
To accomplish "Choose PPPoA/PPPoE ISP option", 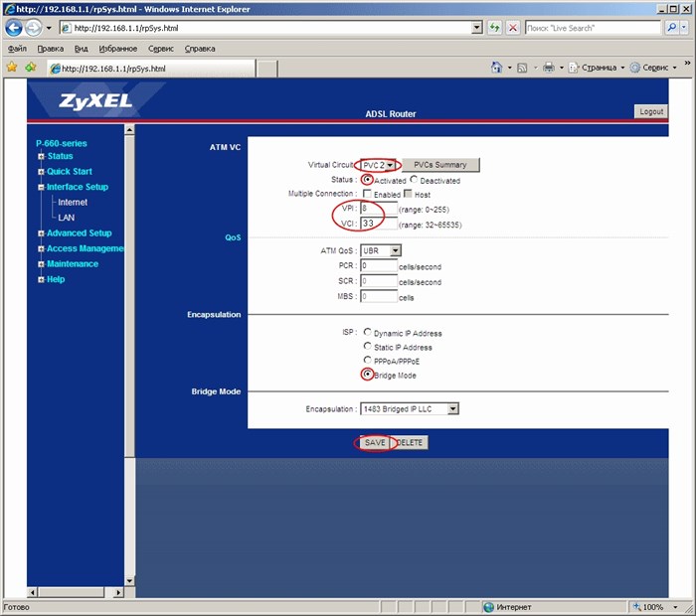I will coord(367,360).
